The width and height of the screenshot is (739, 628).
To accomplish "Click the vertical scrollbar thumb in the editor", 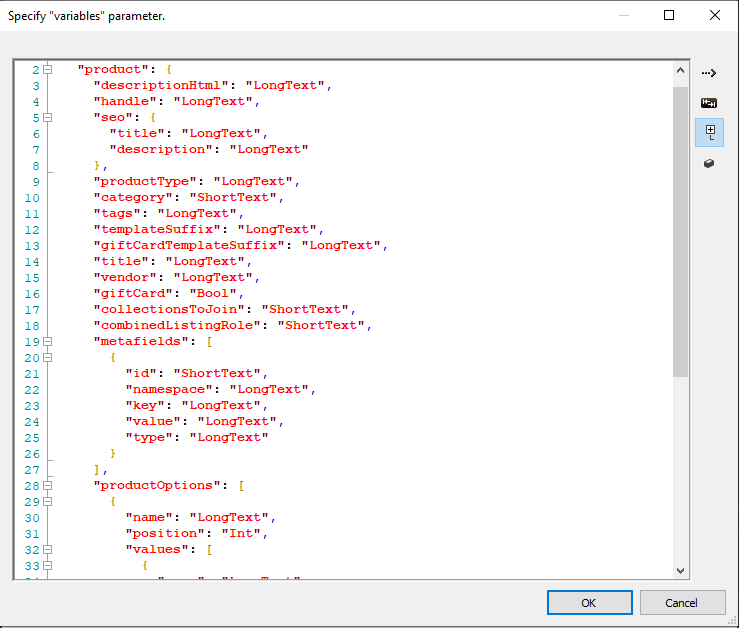I will tap(680, 230).
